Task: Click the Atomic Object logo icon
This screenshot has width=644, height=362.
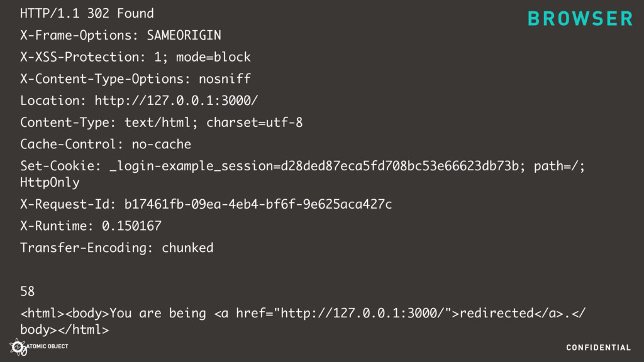Action: 18,348
